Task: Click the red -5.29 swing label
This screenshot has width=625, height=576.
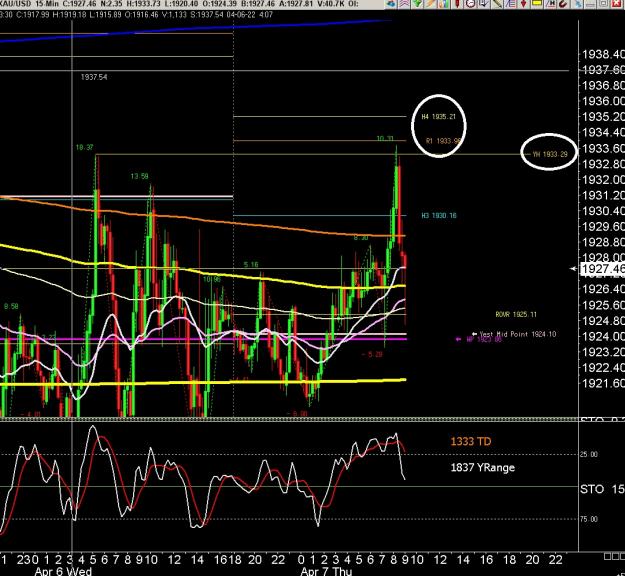Action: click(372, 354)
